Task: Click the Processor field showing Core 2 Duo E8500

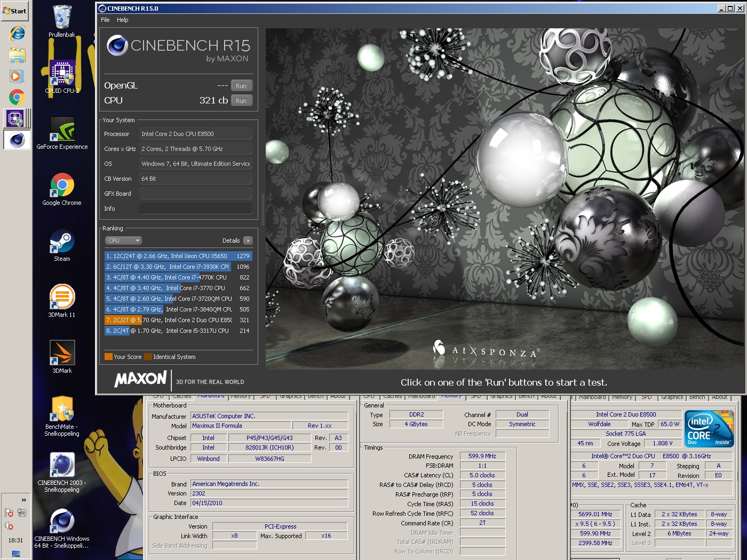Action: [195, 134]
